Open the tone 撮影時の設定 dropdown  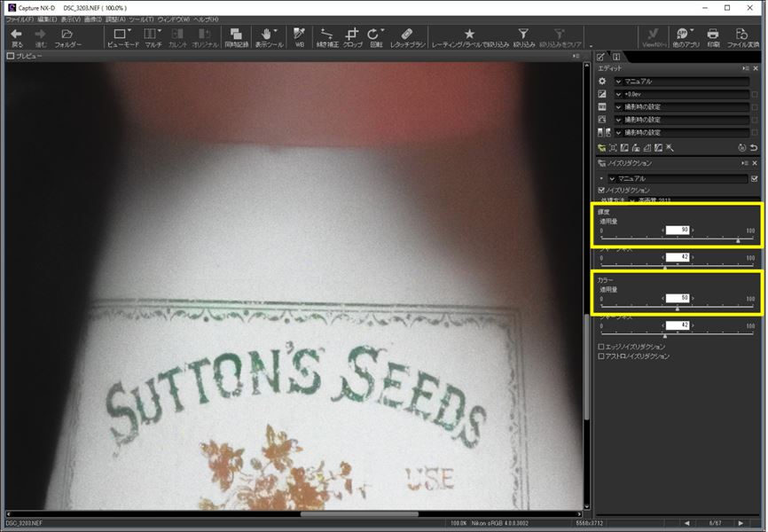(682, 132)
